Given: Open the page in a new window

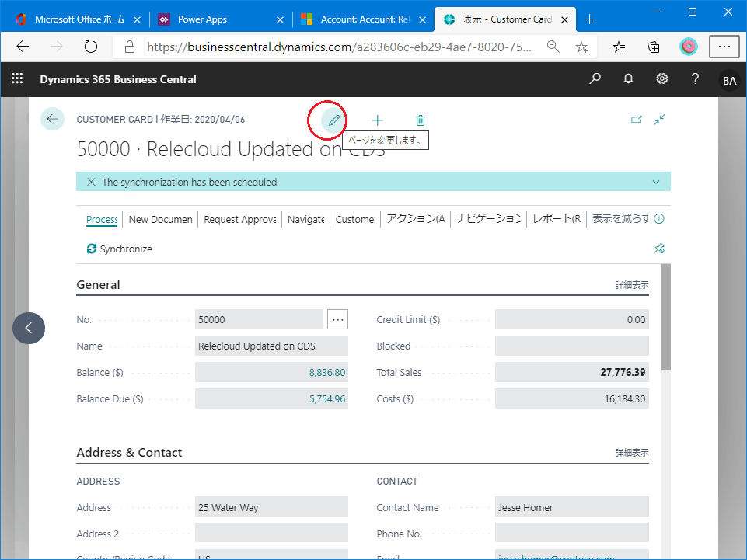Looking at the screenshot, I should coord(637,120).
